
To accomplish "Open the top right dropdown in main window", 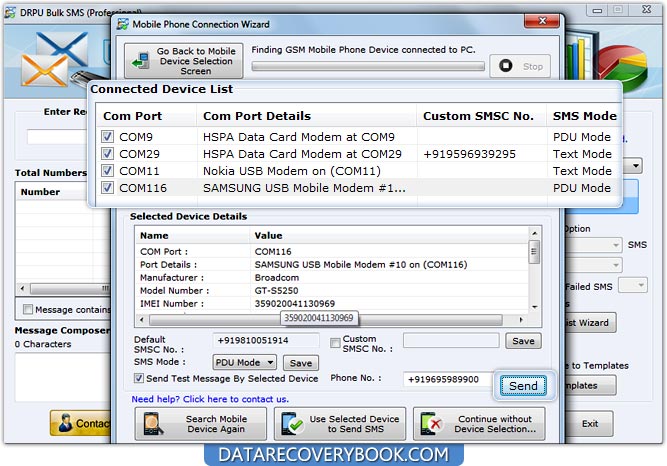I will click(633, 165).
